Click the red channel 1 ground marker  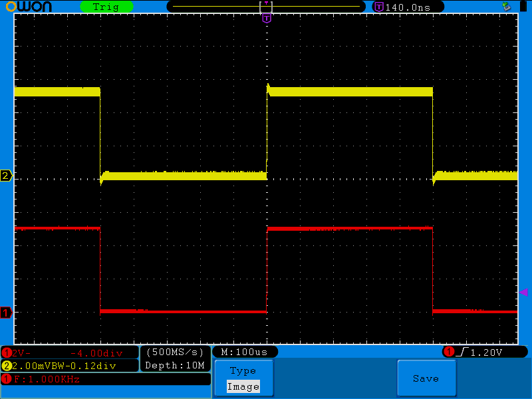[x=6, y=313]
